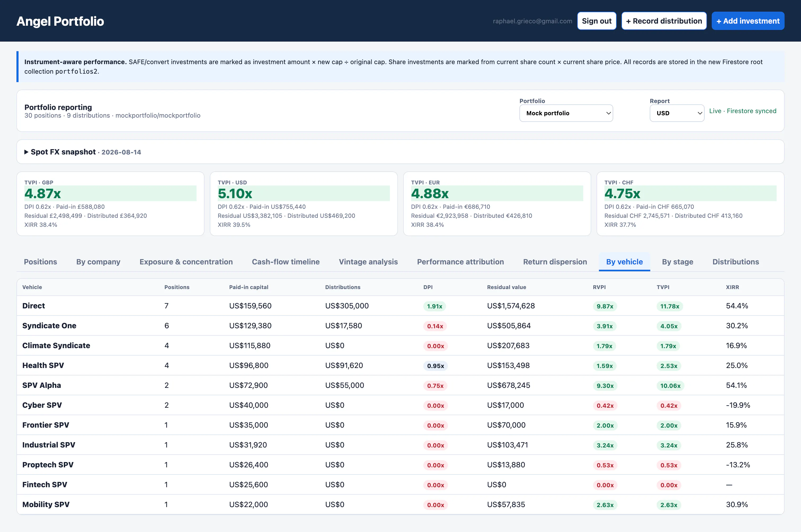Click the Angel Portfolio title
This screenshot has width=801, height=532.
pyautogui.click(x=60, y=21)
